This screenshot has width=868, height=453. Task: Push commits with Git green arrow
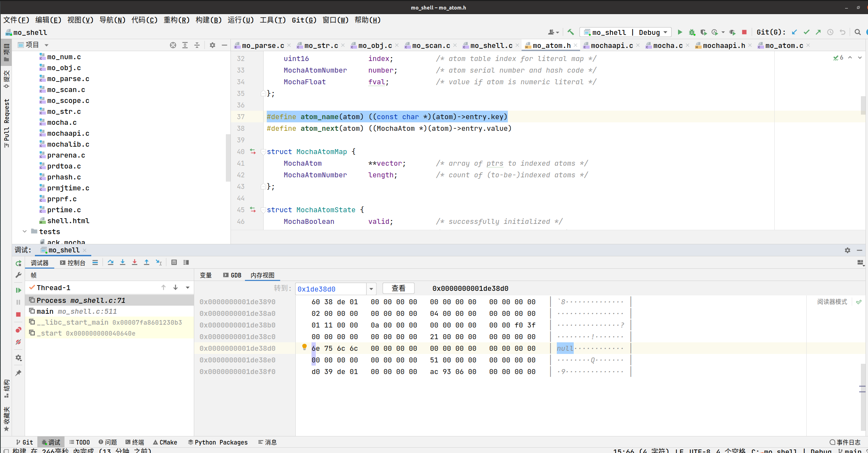818,32
